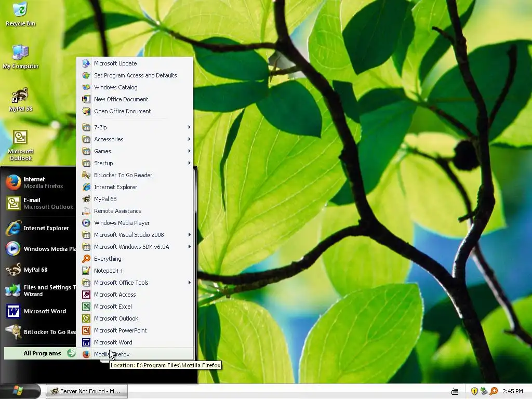This screenshot has height=399, width=532.
Task: Launch Windows Media Player from Start left pane
Action: [x=39, y=249]
